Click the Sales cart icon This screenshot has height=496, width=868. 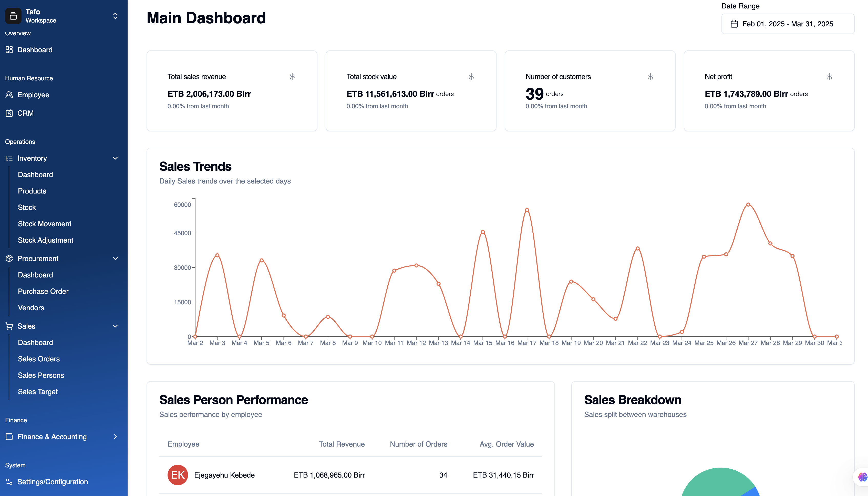tap(9, 326)
